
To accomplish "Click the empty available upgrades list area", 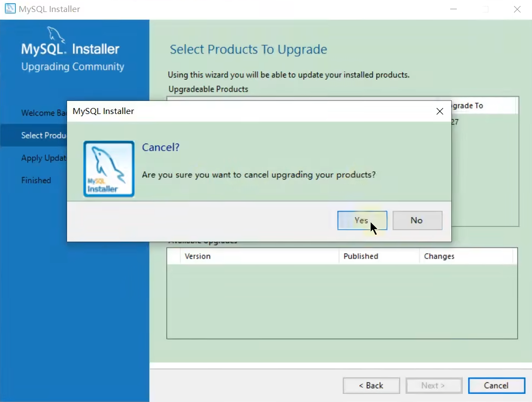I will 342,301.
